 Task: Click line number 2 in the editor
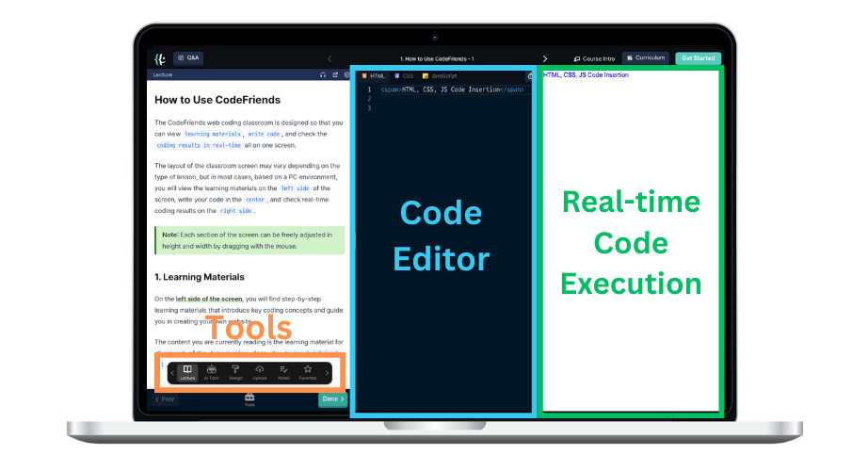click(x=369, y=99)
